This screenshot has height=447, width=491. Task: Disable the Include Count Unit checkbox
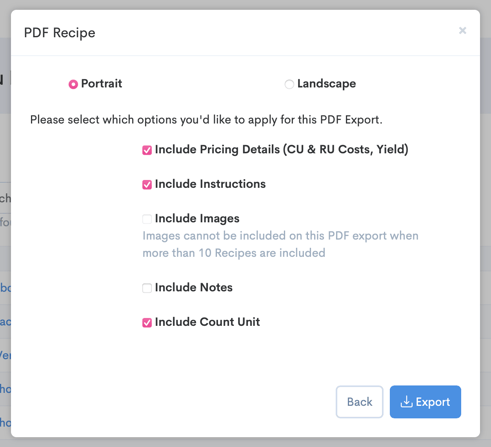pos(147,323)
